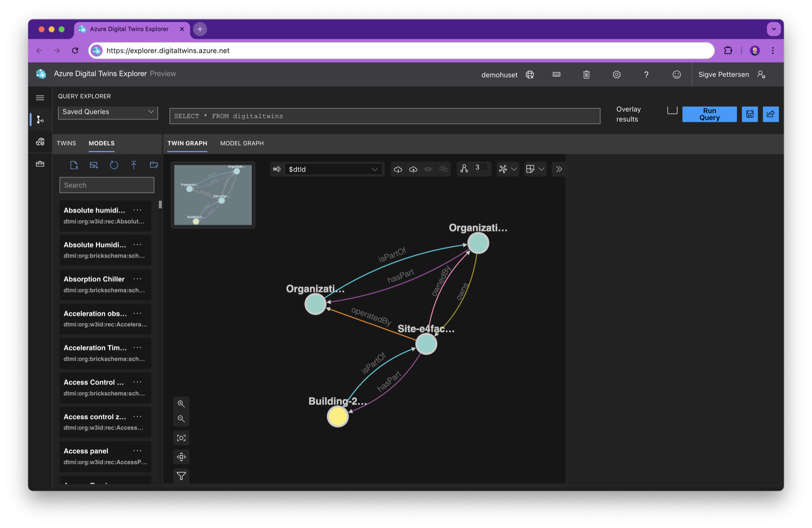812x528 pixels.
Task: Open the graph filter funnel
Action: pyautogui.click(x=181, y=476)
